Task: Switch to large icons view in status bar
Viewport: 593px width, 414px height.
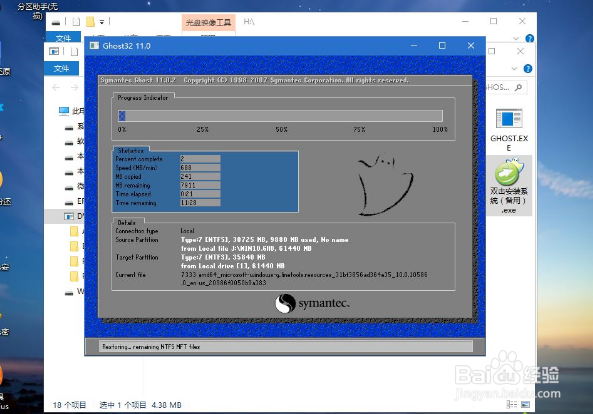Action: [x=525, y=405]
